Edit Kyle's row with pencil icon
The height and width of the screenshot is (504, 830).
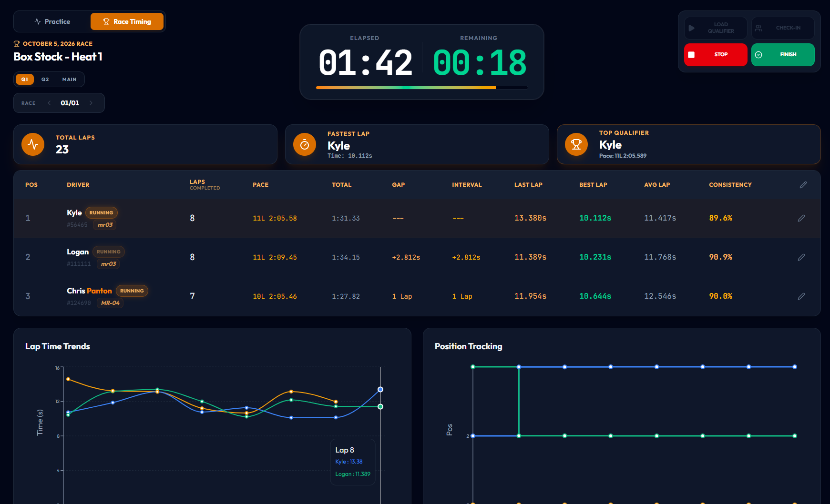tap(801, 218)
